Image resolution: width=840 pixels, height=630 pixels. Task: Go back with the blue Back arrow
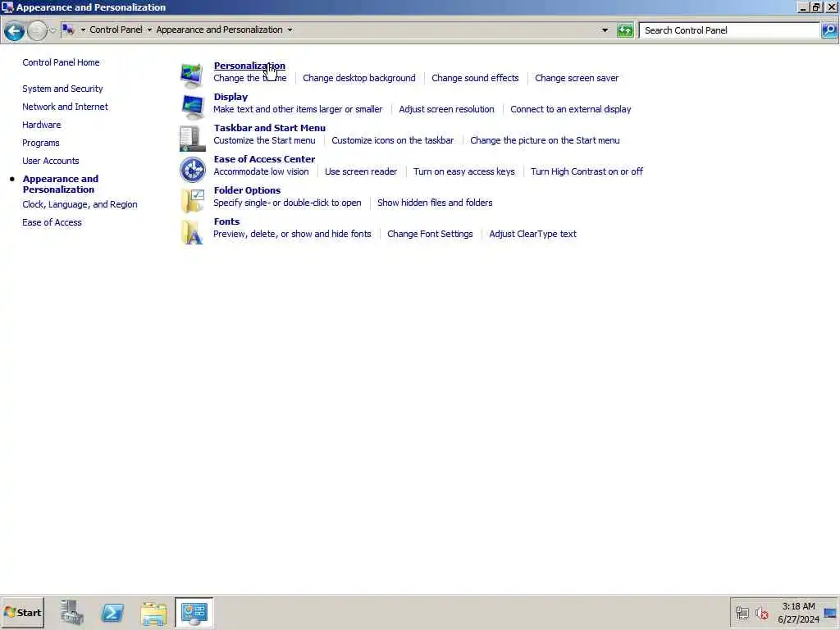(x=15, y=31)
